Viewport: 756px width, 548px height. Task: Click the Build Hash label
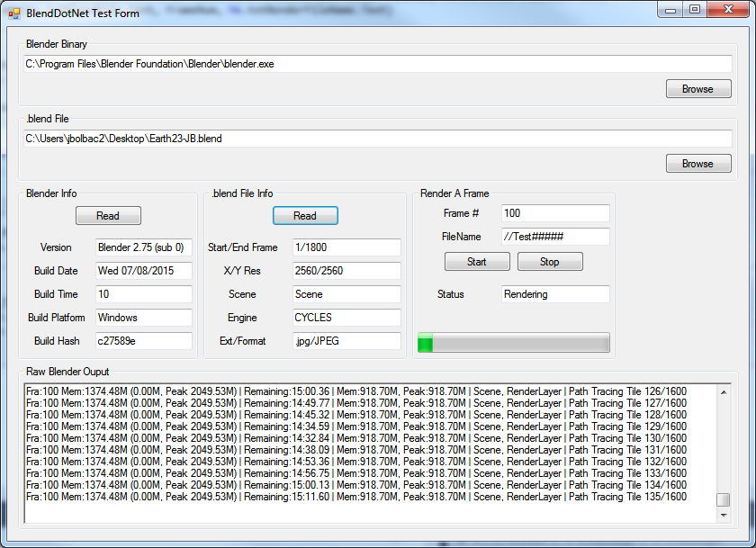coord(57,341)
